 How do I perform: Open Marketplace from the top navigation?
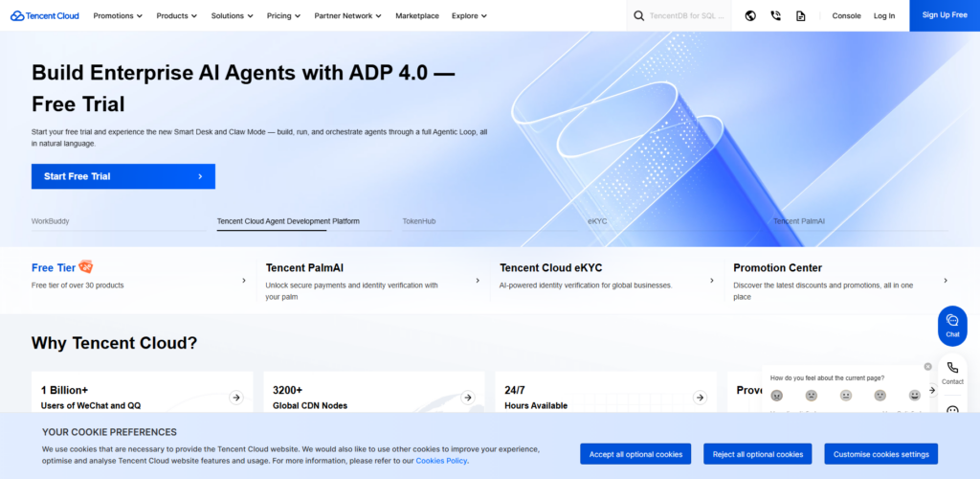click(x=417, y=15)
